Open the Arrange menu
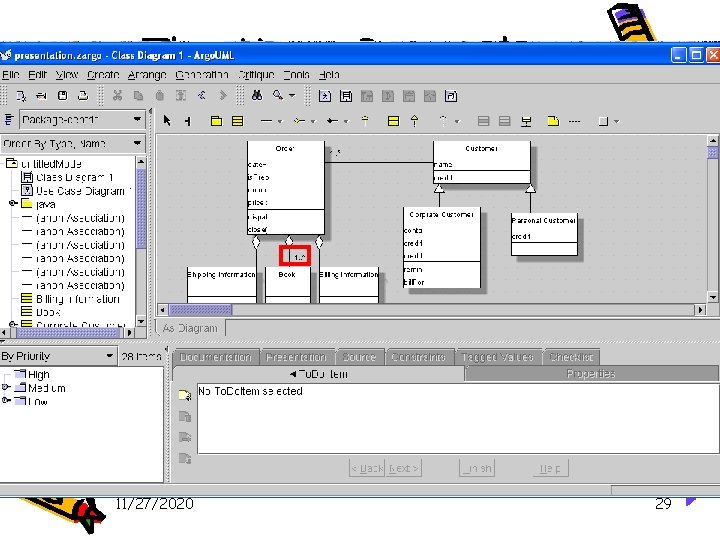 click(147, 74)
